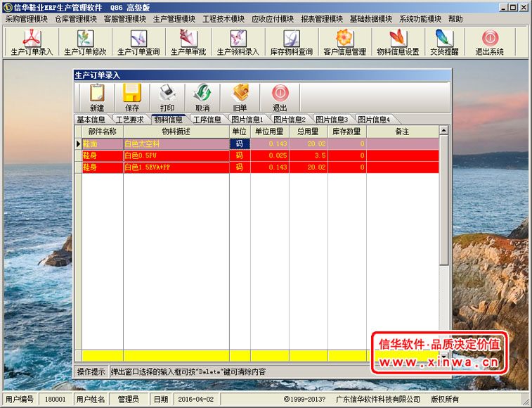Minimize the main application window
The width and height of the screenshot is (532, 408).
[504, 8]
